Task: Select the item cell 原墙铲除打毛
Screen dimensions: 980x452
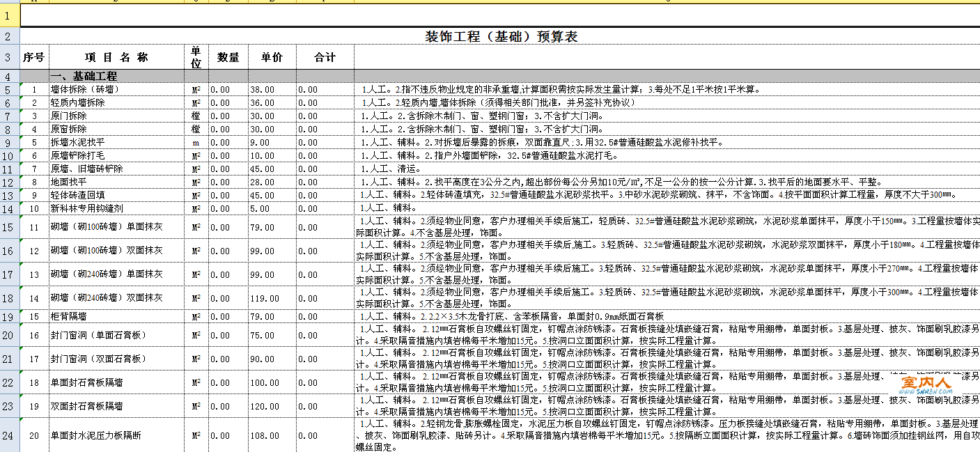Action: coord(116,156)
